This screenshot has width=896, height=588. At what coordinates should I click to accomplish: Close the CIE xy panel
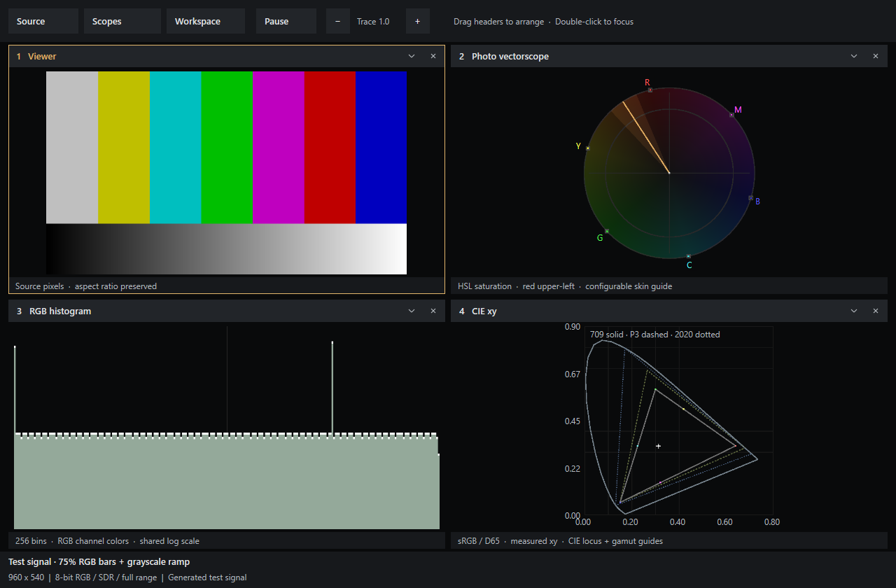point(876,311)
